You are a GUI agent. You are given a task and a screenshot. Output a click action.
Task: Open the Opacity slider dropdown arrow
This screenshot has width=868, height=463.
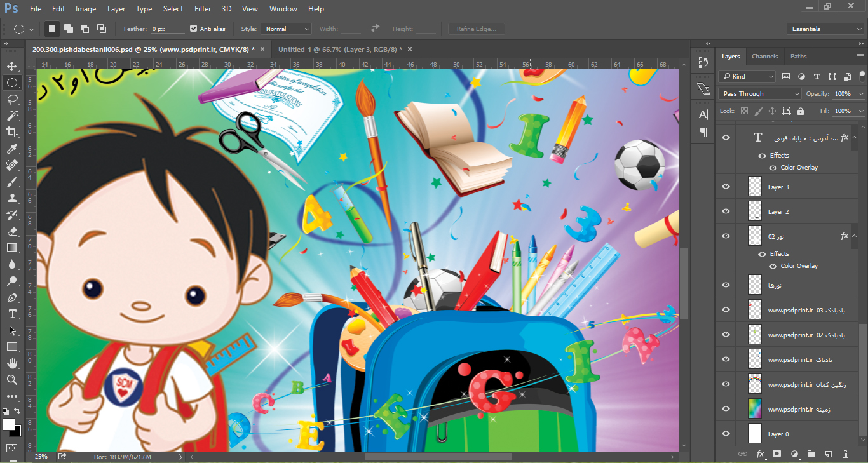tap(861, 93)
